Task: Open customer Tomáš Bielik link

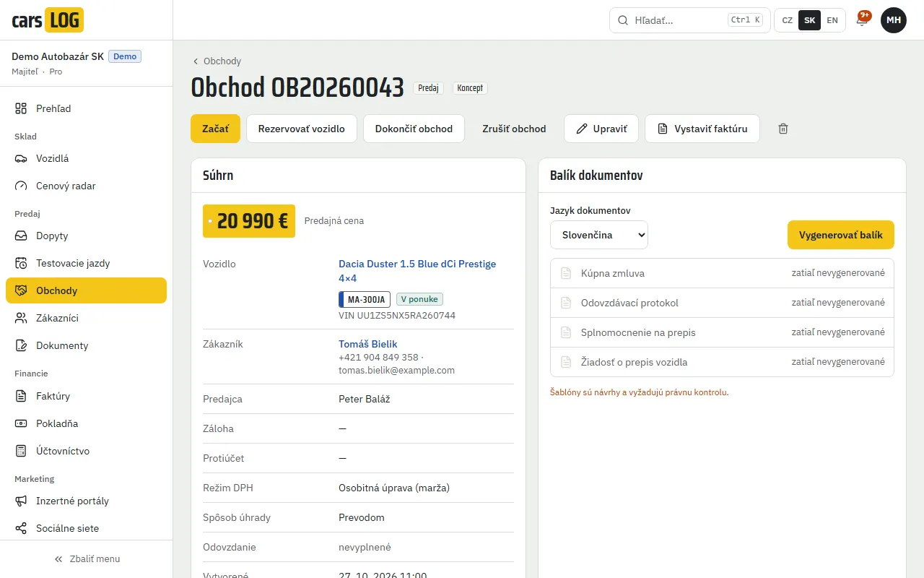Action: (x=368, y=344)
